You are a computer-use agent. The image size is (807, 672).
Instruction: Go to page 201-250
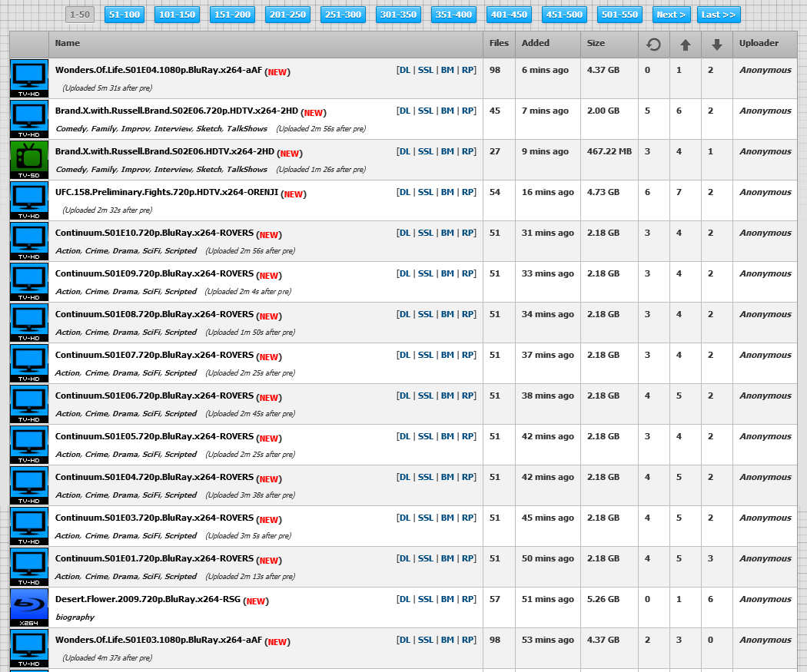tap(287, 15)
